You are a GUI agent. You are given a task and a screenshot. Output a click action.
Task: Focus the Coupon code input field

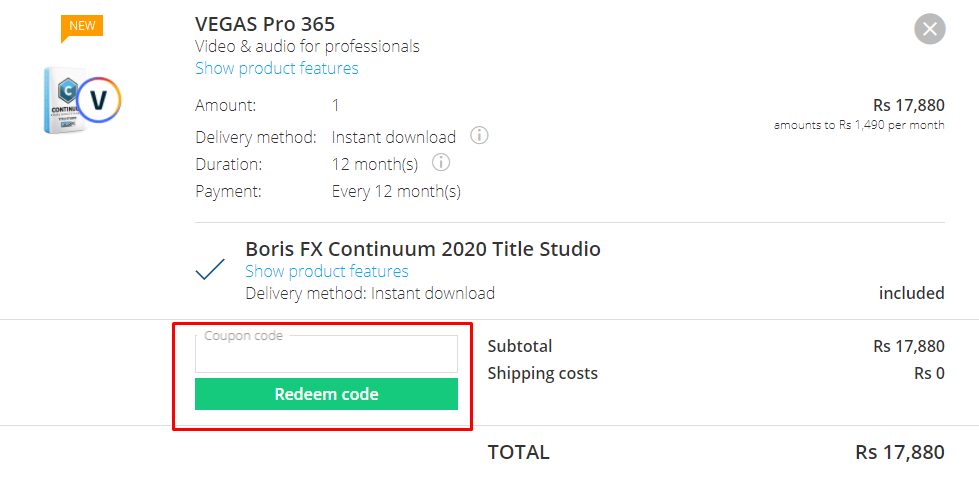coord(326,355)
